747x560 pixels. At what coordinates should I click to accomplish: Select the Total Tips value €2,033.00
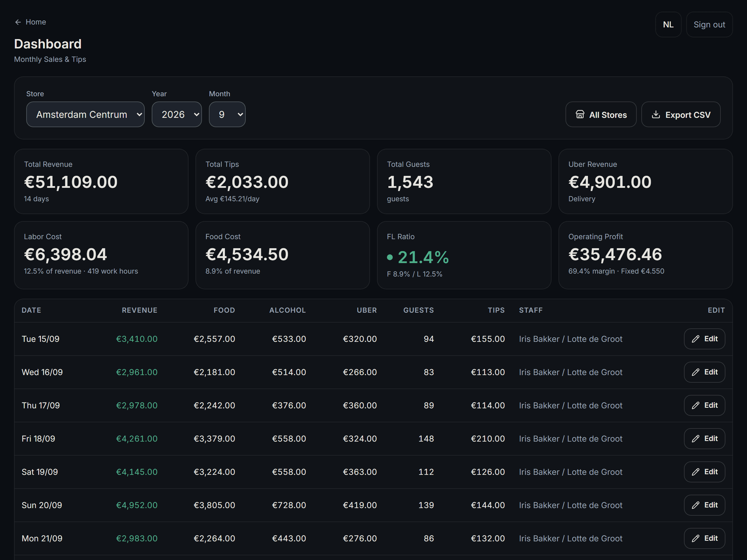click(x=247, y=182)
